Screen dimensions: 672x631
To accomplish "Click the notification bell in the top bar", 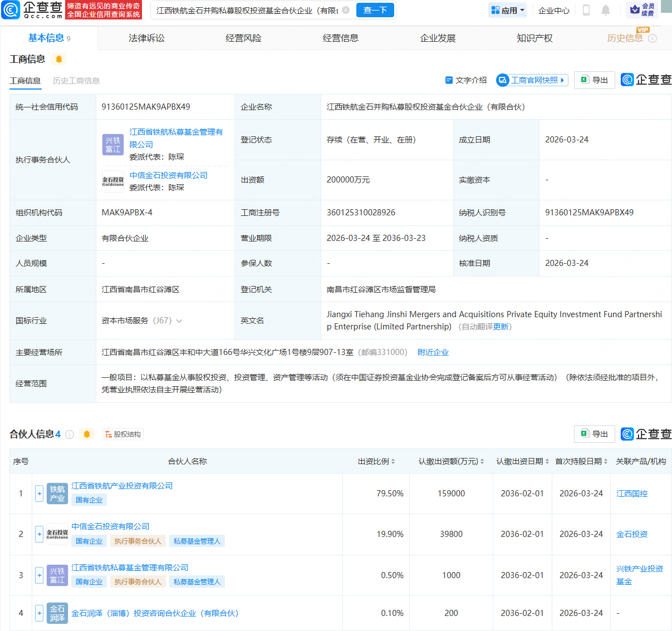I will click(x=606, y=10).
